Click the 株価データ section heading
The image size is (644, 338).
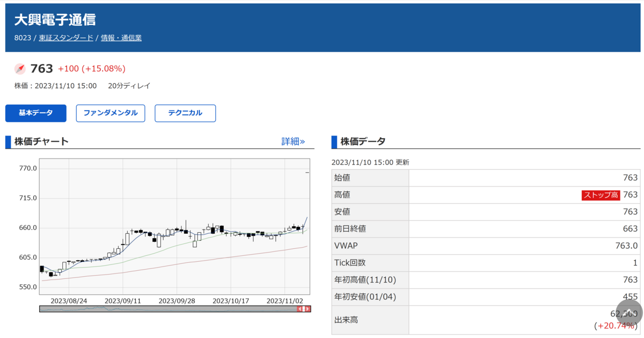click(x=363, y=141)
